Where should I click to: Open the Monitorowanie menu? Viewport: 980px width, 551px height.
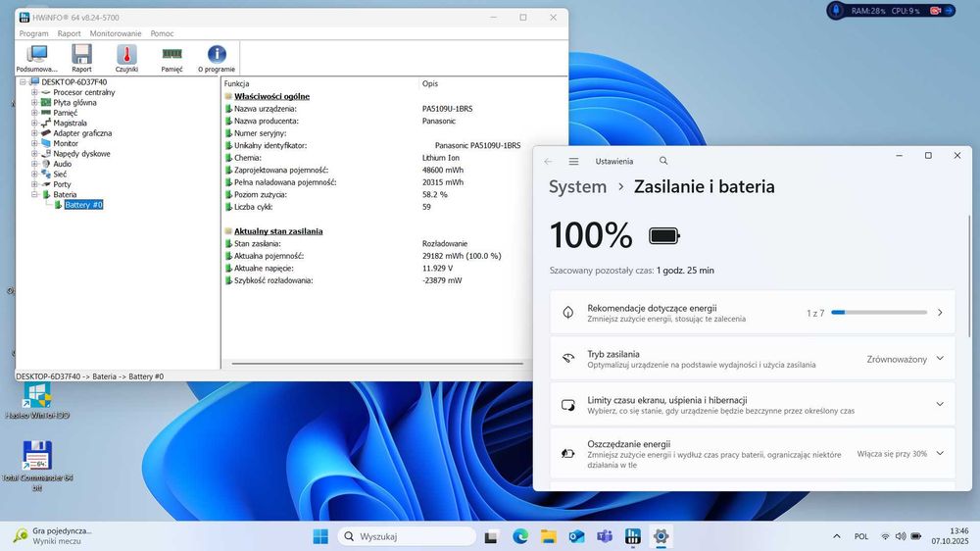pyautogui.click(x=116, y=33)
